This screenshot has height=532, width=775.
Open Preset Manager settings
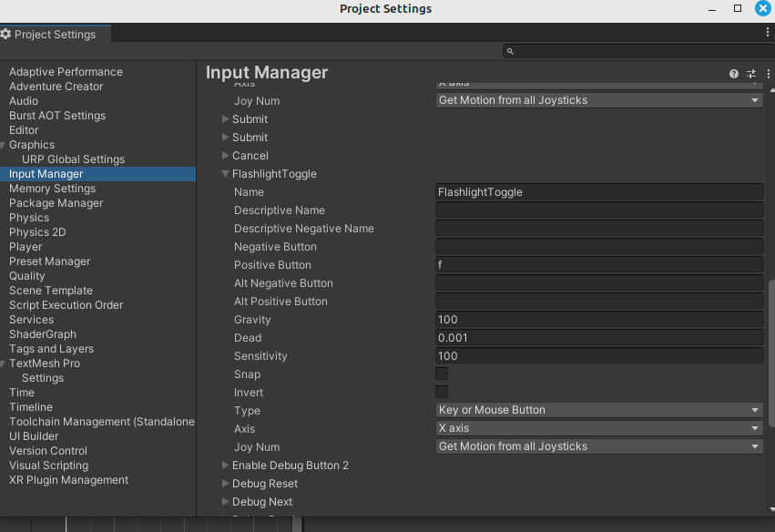49,261
